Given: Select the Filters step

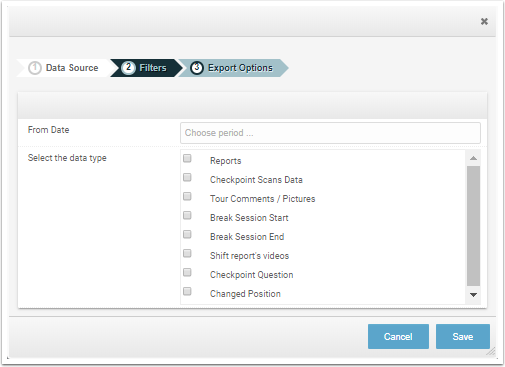Looking at the screenshot, I should 146,68.
